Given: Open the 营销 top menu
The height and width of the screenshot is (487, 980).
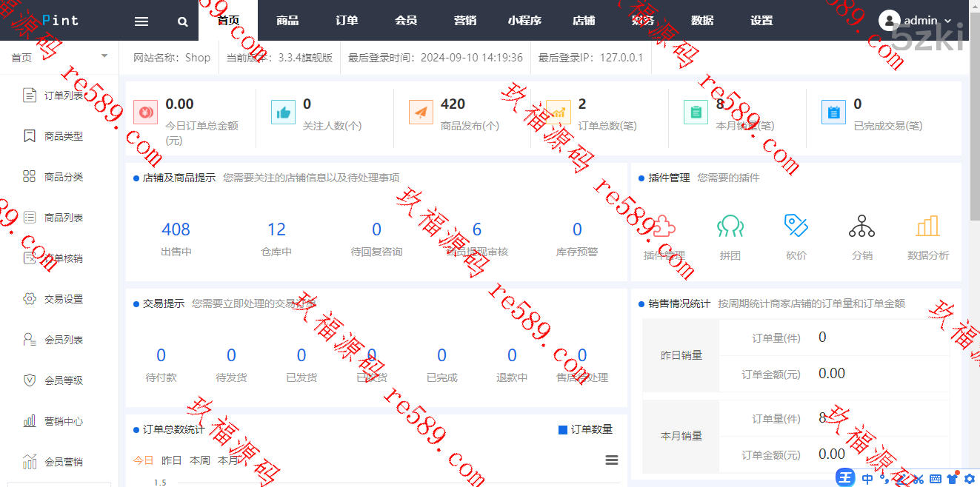Looking at the screenshot, I should point(465,21).
